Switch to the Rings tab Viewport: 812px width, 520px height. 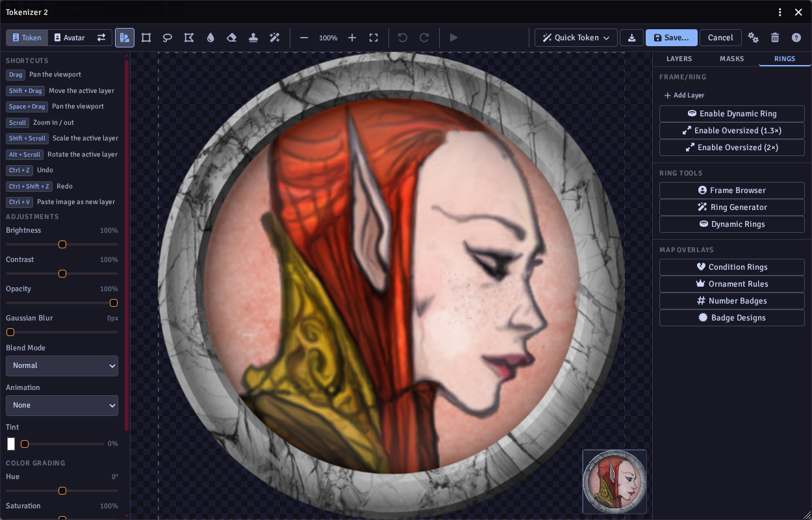(785, 58)
